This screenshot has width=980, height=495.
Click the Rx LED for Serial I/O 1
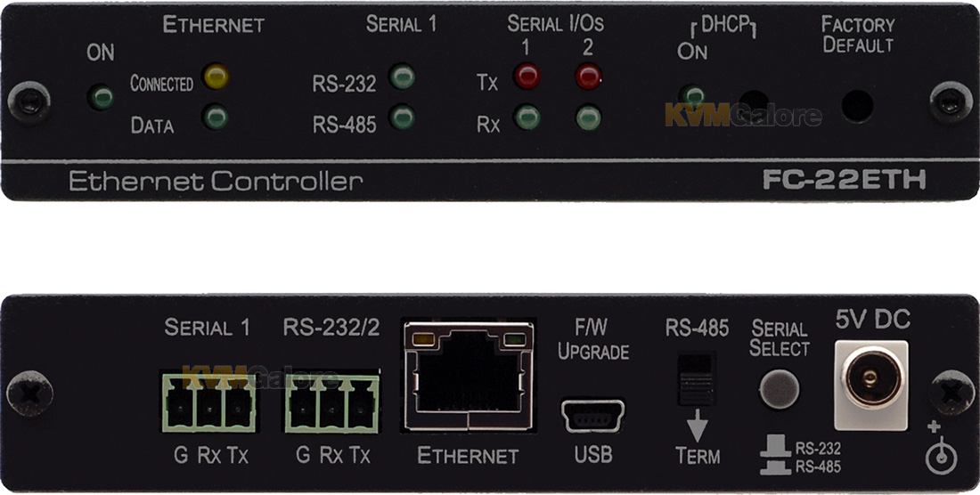(x=527, y=118)
